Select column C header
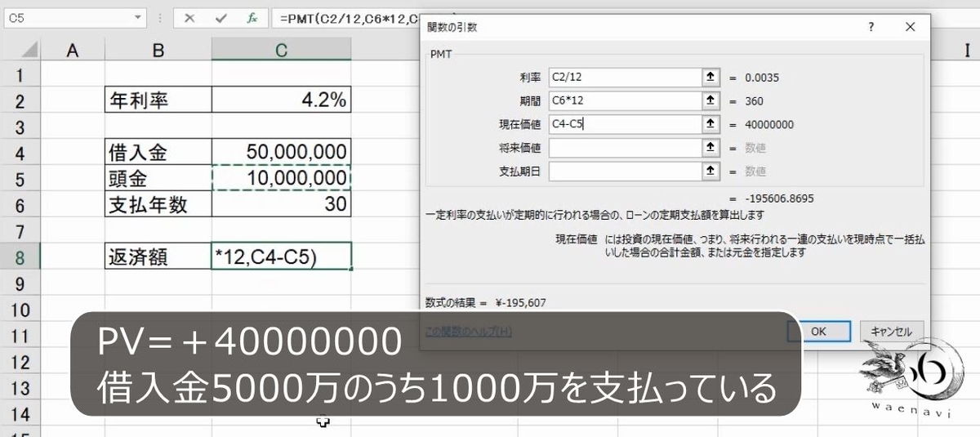The height and width of the screenshot is (437, 980). (281, 51)
